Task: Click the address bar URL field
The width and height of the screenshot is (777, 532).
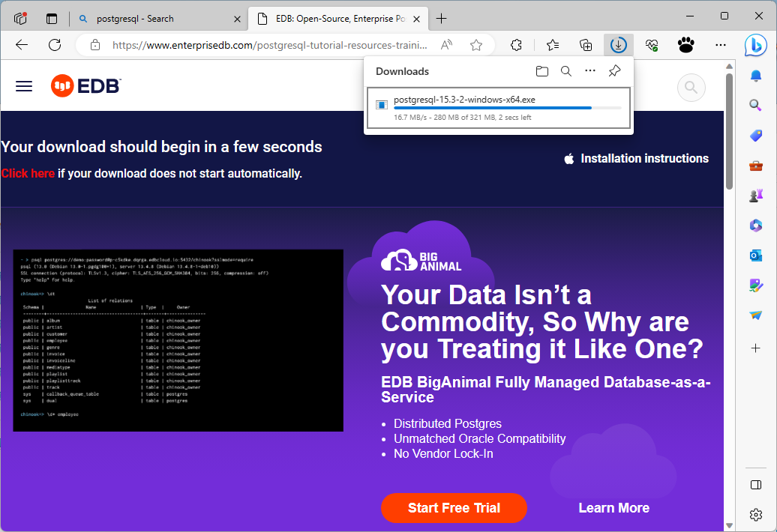Action: (x=270, y=45)
